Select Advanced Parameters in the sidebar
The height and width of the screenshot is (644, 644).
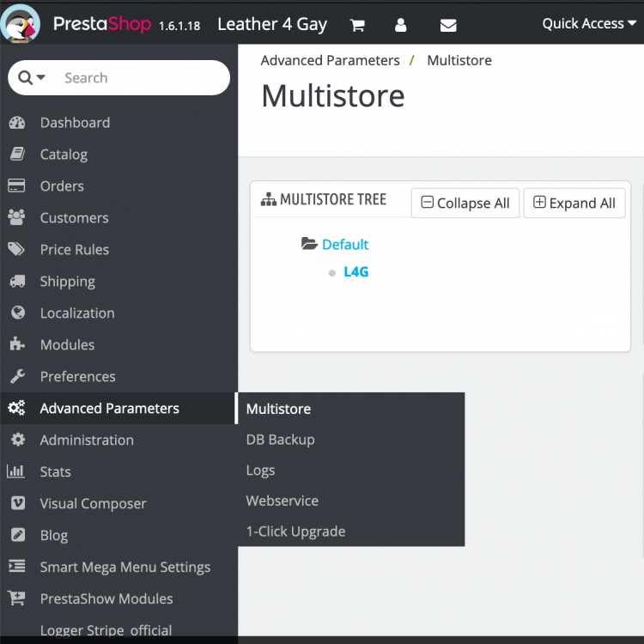109,408
